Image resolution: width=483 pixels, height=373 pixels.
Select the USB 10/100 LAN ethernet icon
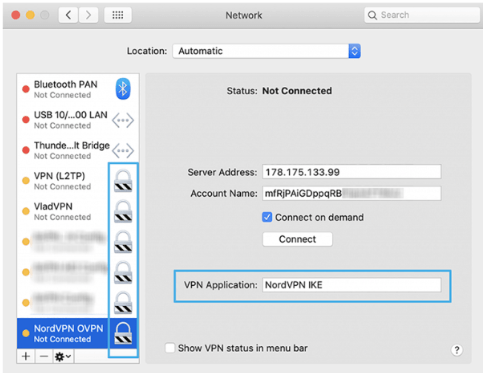[123, 120]
